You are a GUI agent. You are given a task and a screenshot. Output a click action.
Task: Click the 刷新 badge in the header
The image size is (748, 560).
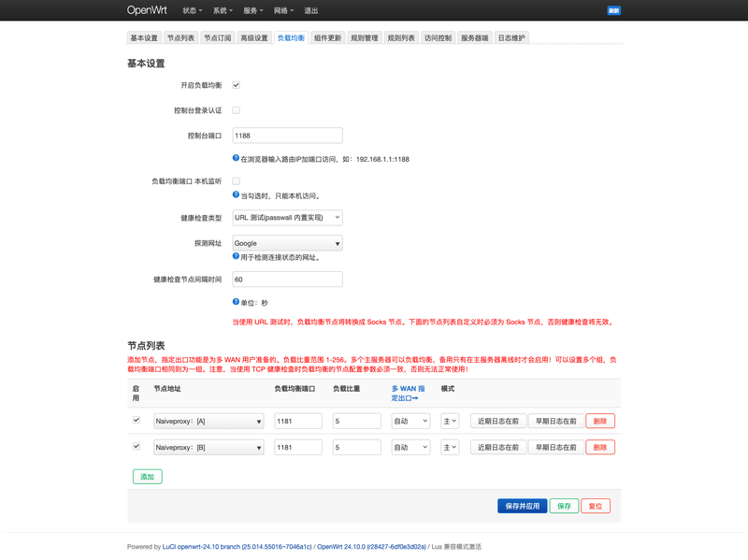click(613, 10)
